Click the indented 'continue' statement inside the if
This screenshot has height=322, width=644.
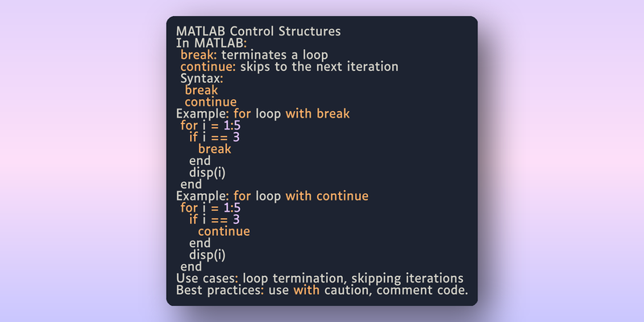pos(224,231)
